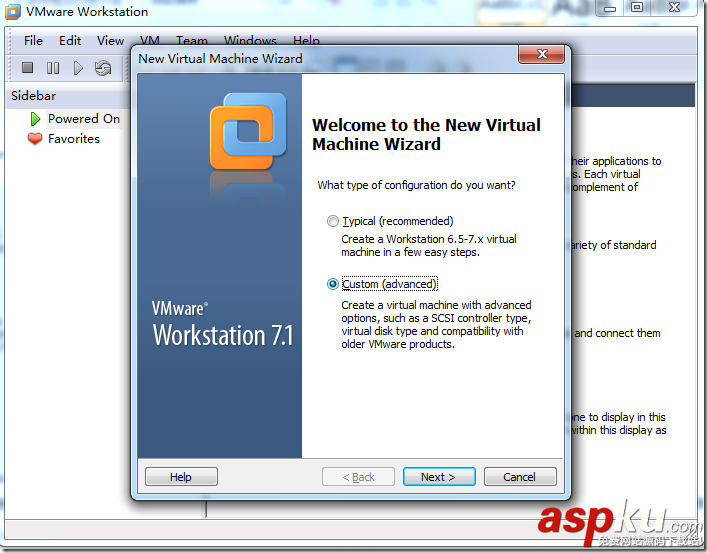Viewport: 708px width, 553px height.
Task: Select the Custom (advanced) radio button
Action: pos(332,284)
